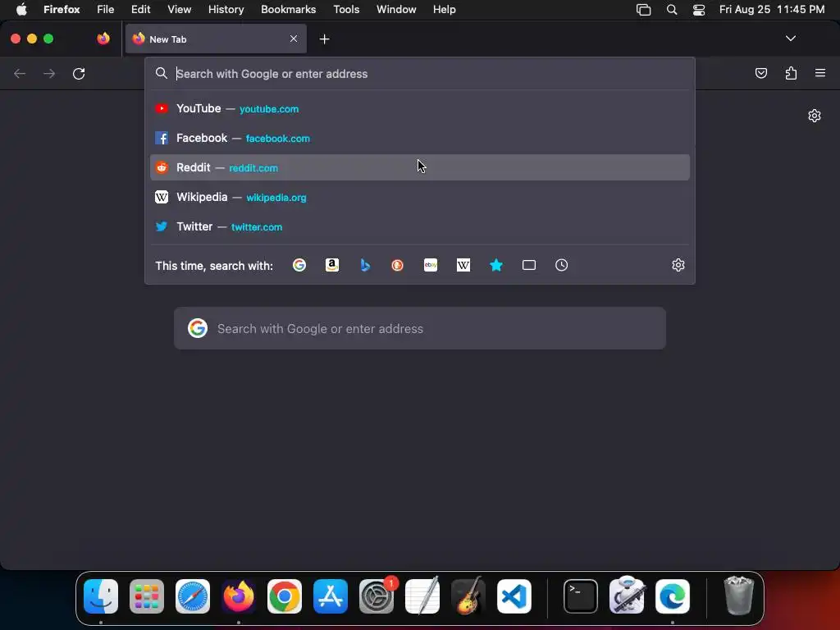This screenshot has height=630, width=840.
Task: Open the File menu
Action: tap(106, 10)
